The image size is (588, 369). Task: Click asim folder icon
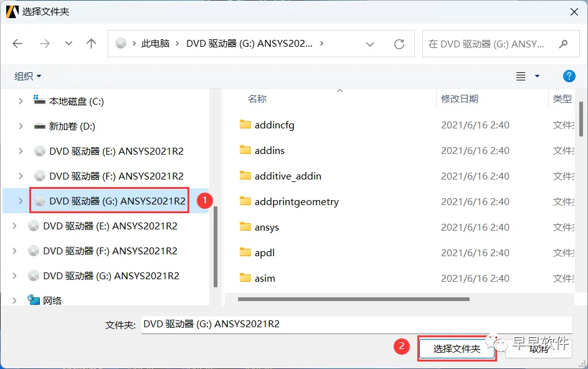(x=245, y=277)
